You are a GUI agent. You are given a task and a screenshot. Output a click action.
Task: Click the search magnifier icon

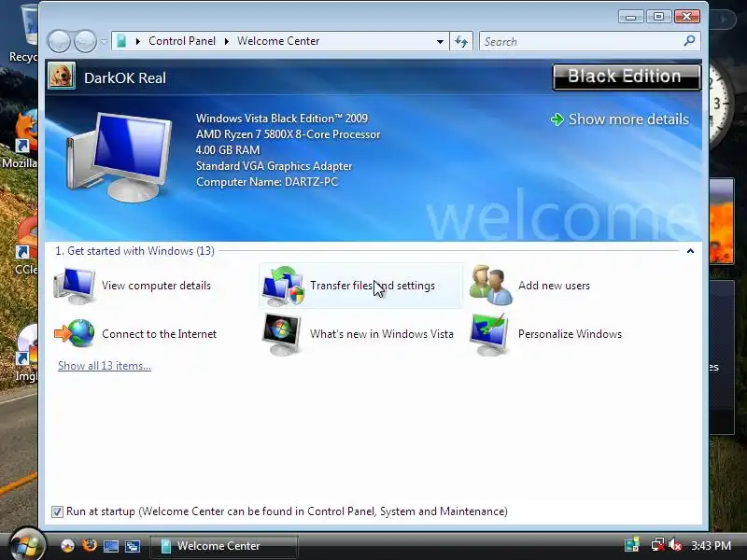coord(689,41)
